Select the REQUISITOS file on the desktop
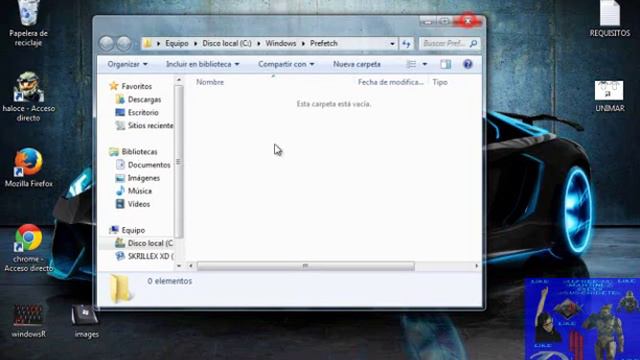This screenshot has height=360, width=640. pos(609,19)
